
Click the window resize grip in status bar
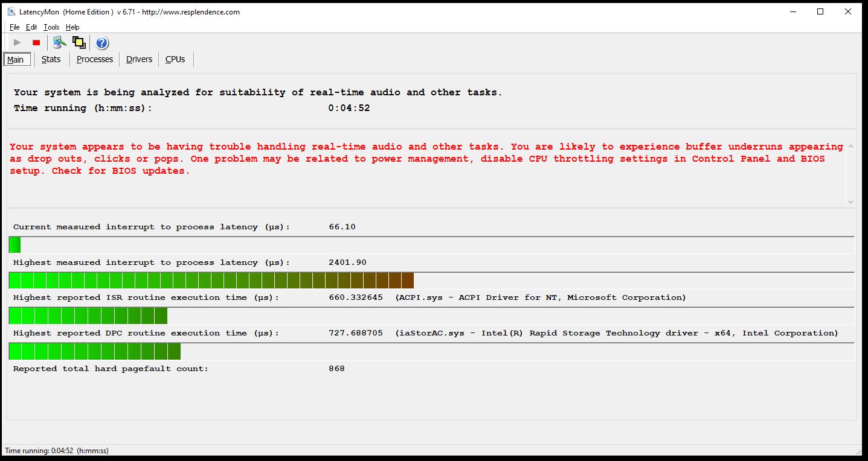(858, 451)
